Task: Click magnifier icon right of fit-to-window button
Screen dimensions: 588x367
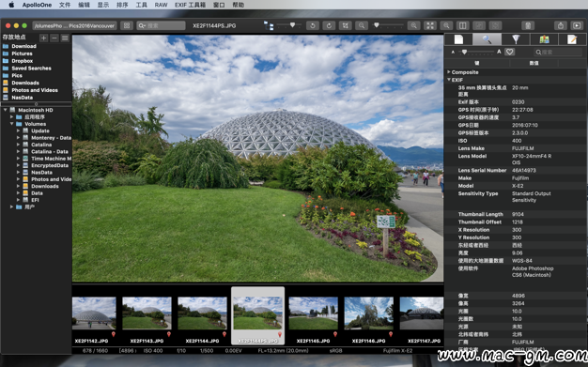Action: (x=446, y=25)
